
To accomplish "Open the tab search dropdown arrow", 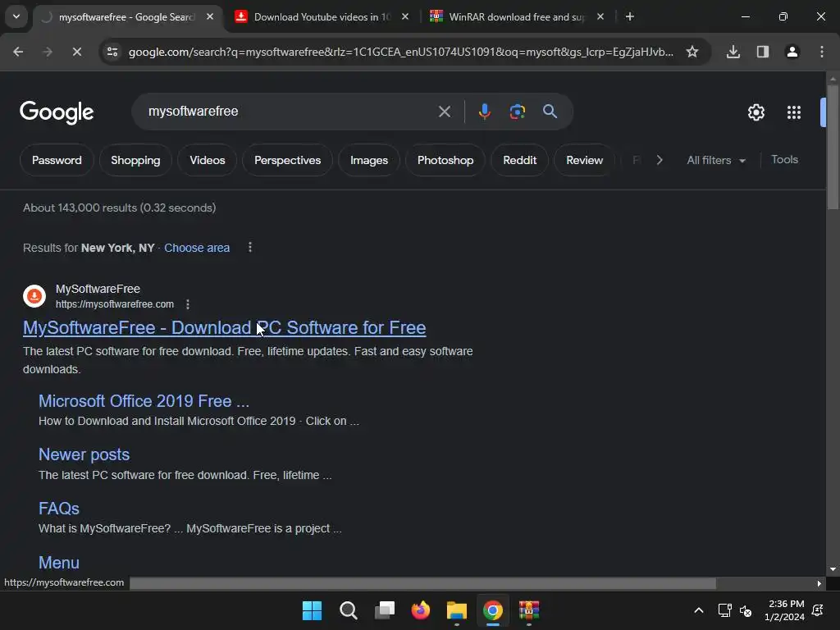I will point(16,16).
